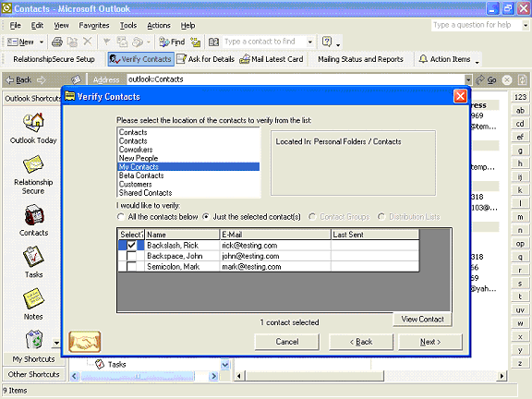Open the Address bar dropdown arrow
Viewport: 532px width, 399px height.
[468, 80]
